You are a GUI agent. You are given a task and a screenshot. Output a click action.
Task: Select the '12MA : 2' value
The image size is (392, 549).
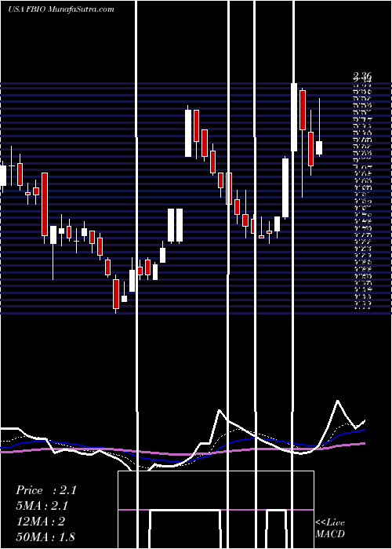point(40,522)
